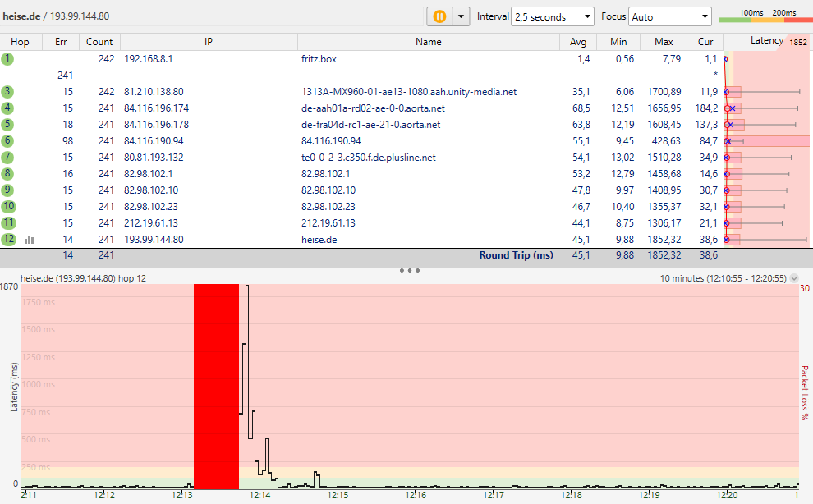Select the hop 12 green circle
Screen dimensions: 813x504
click(8, 239)
